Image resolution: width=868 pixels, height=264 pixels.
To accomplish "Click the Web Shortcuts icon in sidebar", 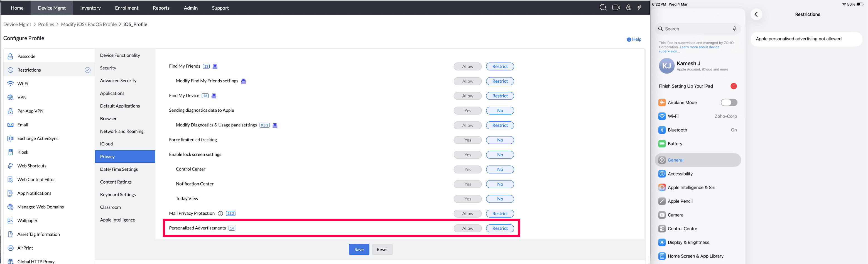I will click(x=11, y=166).
